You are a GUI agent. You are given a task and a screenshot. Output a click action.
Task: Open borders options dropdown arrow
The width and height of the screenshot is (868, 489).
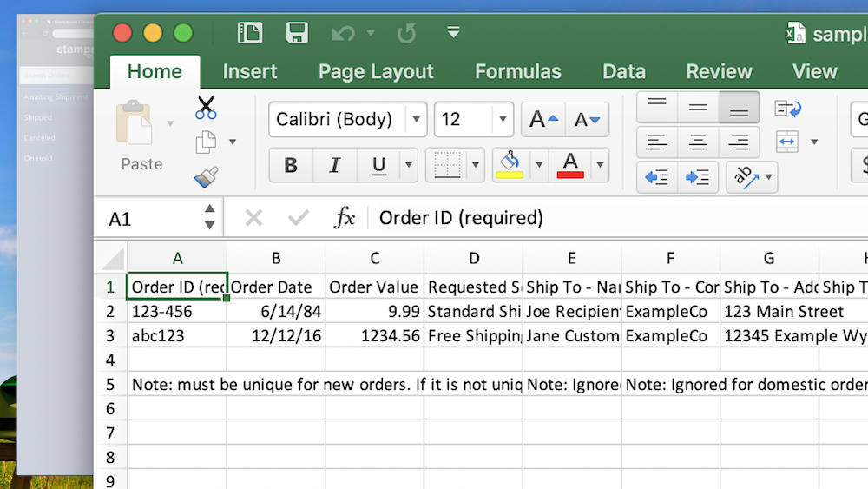pos(476,165)
